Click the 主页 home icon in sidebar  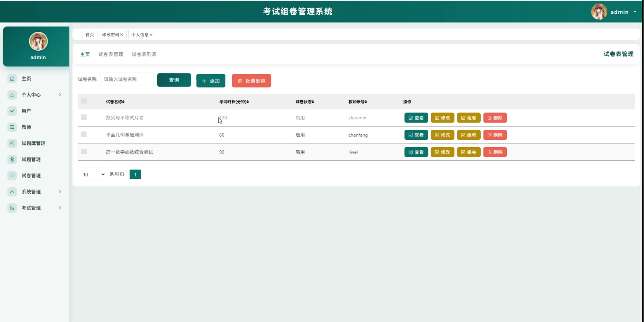tap(12, 79)
